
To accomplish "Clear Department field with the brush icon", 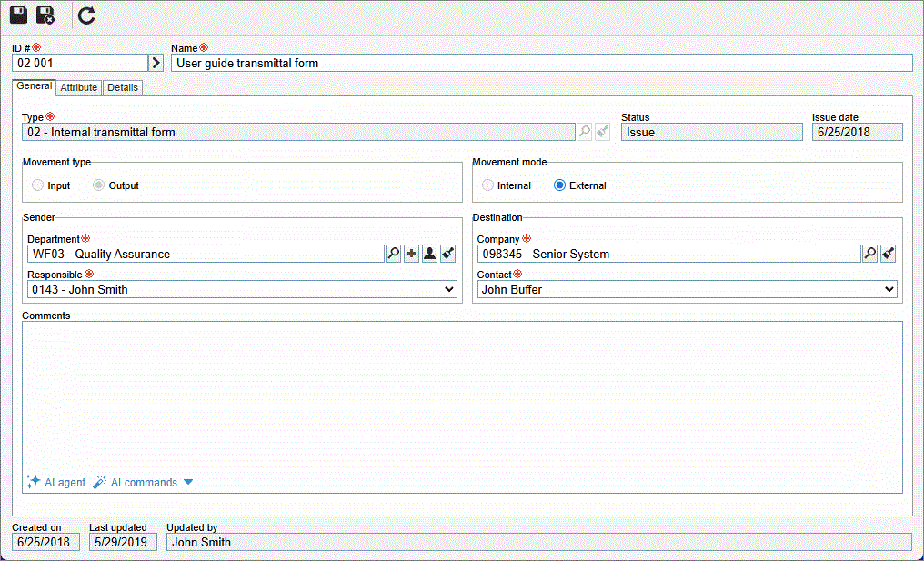I will 447,255.
